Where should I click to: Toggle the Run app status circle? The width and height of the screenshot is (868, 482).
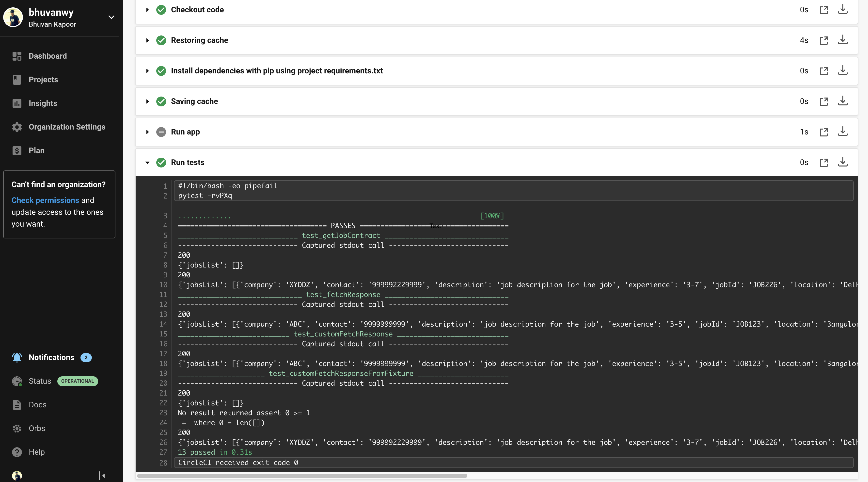pos(161,132)
